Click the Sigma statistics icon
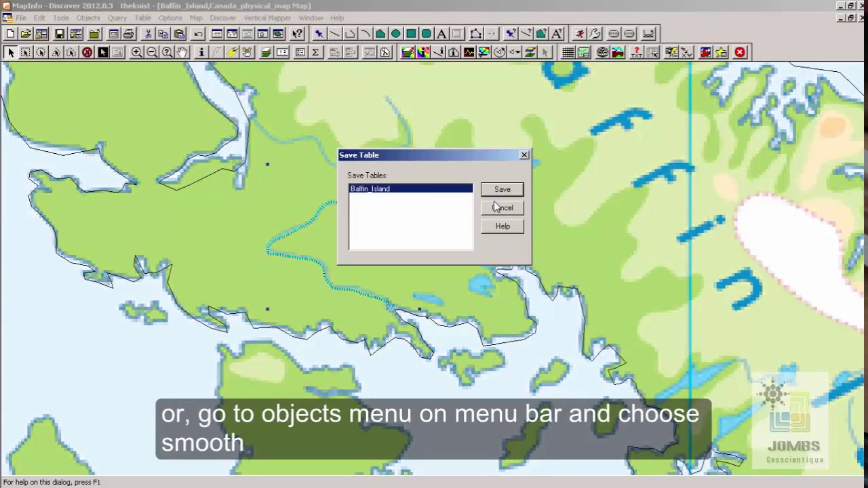 pos(315,52)
